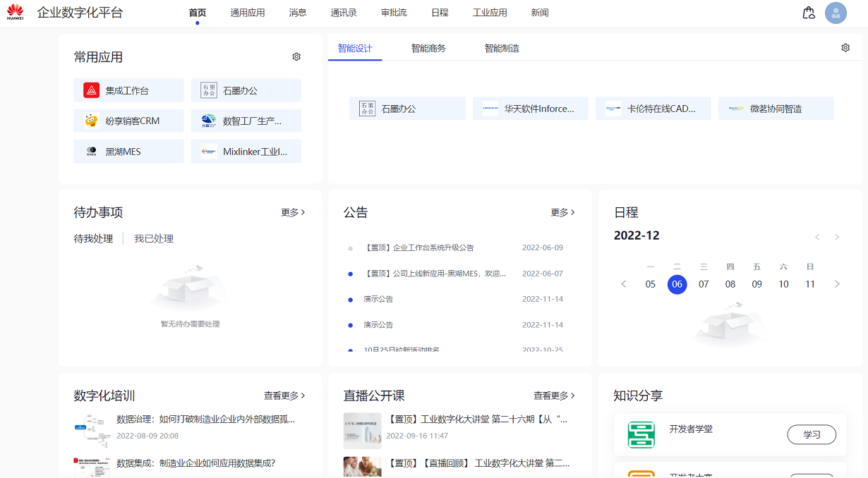Click 2022-12 month label
The width and height of the screenshot is (868, 478).
click(637, 235)
